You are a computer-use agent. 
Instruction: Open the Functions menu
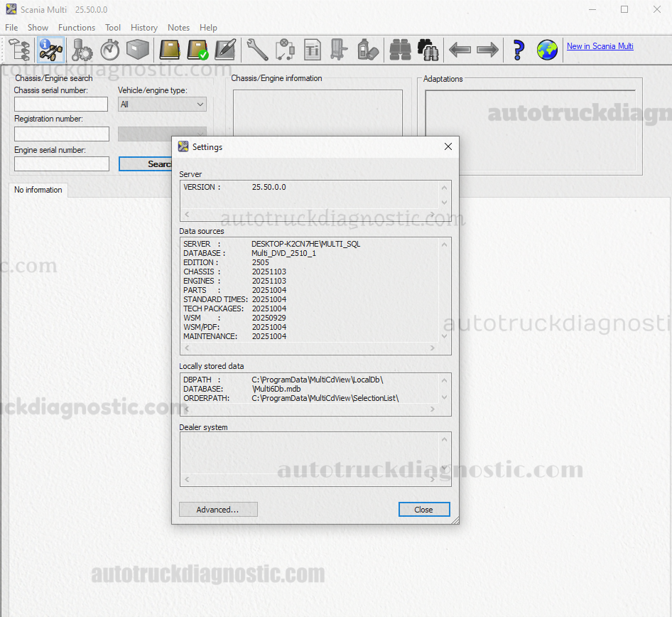pyautogui.click(x=77, y=28)
